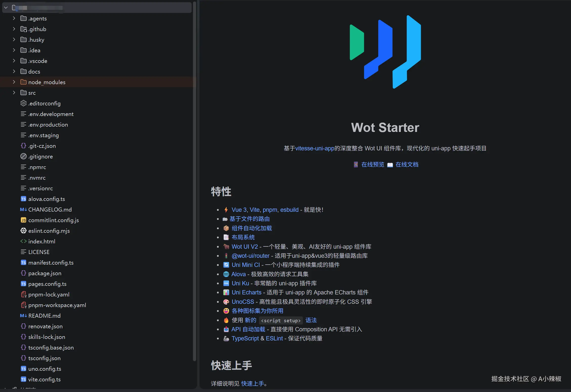Open the vitesse-uni-app link
This screenshot has width=571, height=392.
315,148
